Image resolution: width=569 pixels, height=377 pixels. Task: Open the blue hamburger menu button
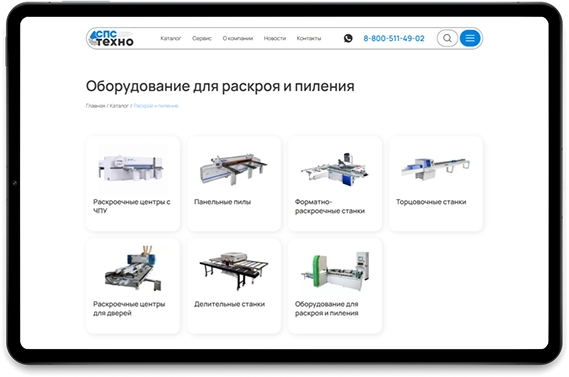[x=470, y=38]
